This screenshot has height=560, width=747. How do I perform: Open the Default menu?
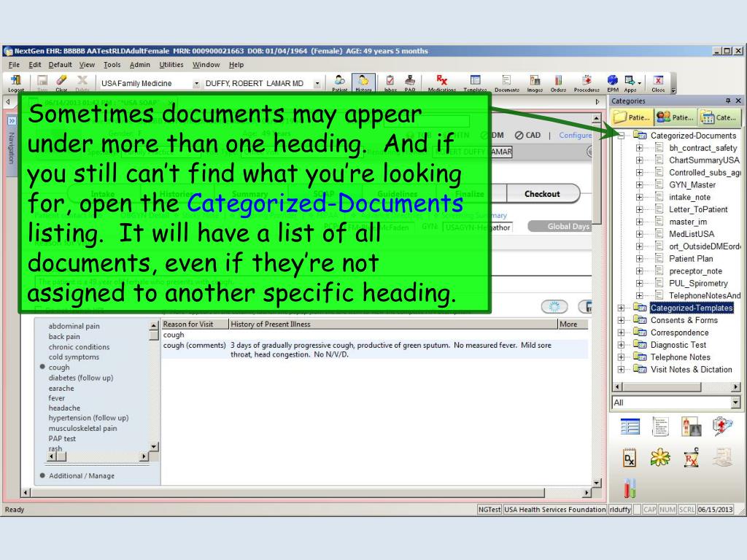[60, 65]
